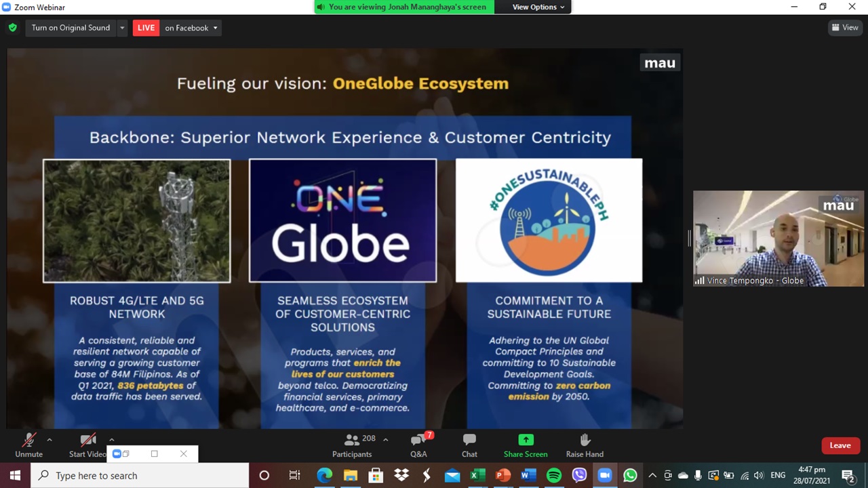The image size is (868, 488).
Task: Click ENG language indicator
Action: point(778,475)
